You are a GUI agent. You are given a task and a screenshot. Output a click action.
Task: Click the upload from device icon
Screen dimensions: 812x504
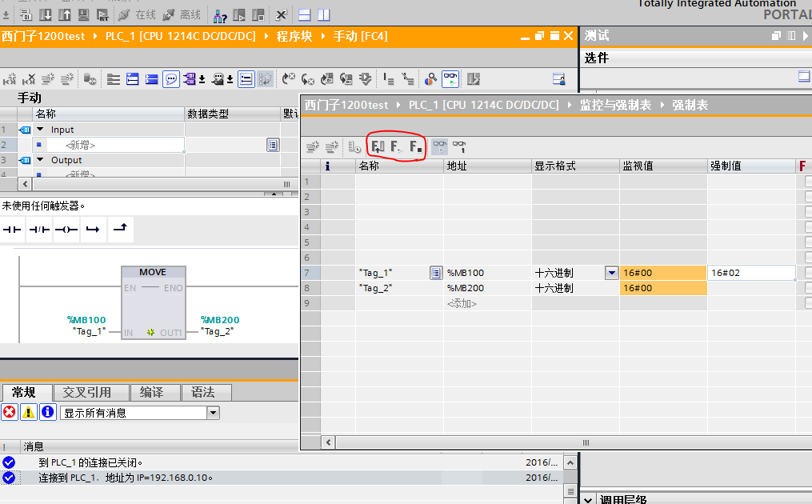64,15
